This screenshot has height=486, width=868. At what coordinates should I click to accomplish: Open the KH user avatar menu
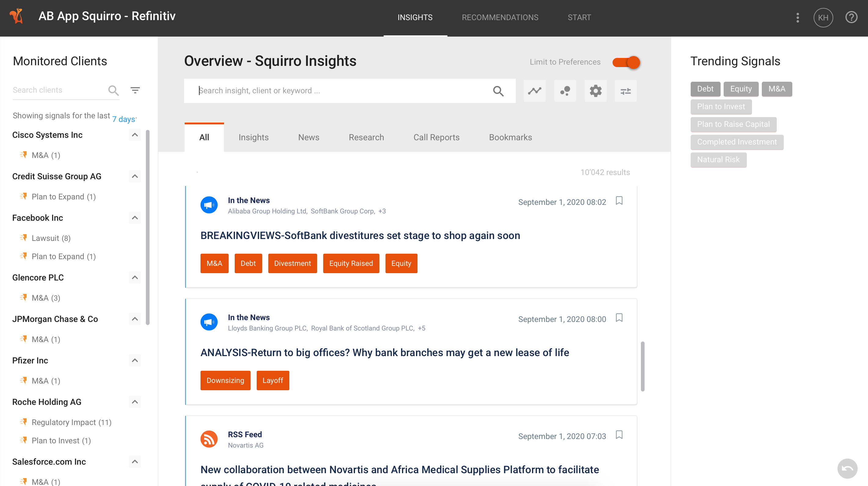[823, 17]
